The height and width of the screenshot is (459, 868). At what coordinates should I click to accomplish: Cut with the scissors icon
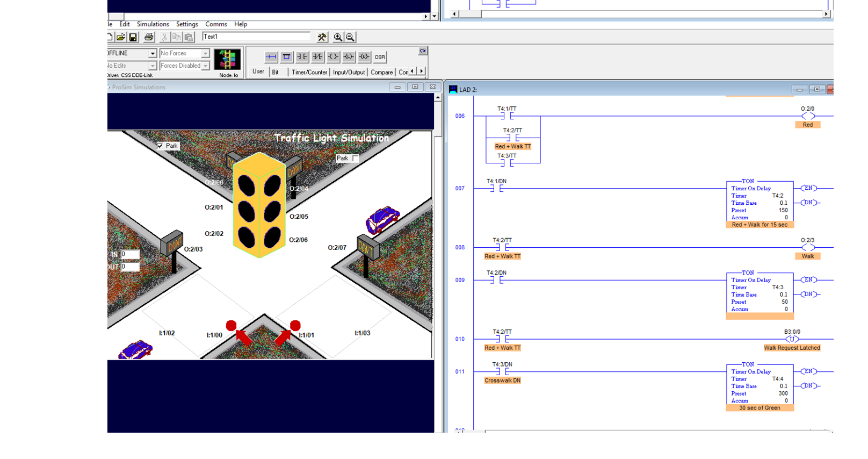click(164, 37)
